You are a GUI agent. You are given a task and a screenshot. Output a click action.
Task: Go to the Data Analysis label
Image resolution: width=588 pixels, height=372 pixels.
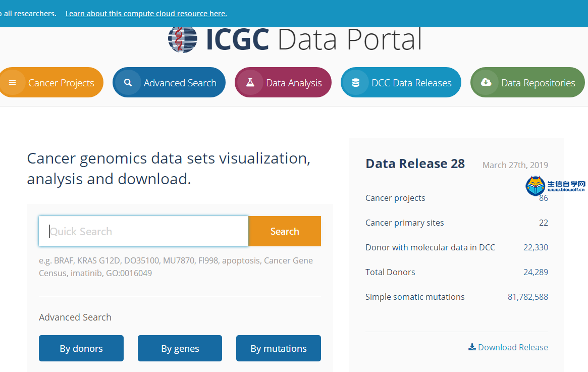tap(294, 83)
